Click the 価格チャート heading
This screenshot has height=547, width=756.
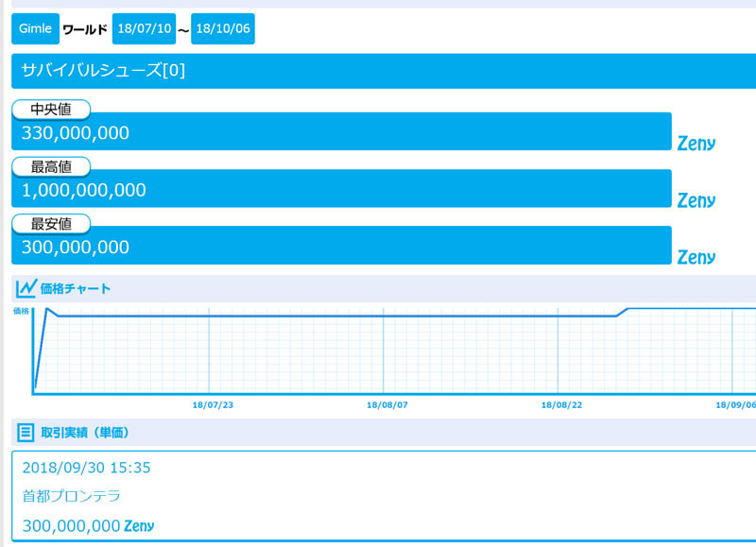point(76,289)
